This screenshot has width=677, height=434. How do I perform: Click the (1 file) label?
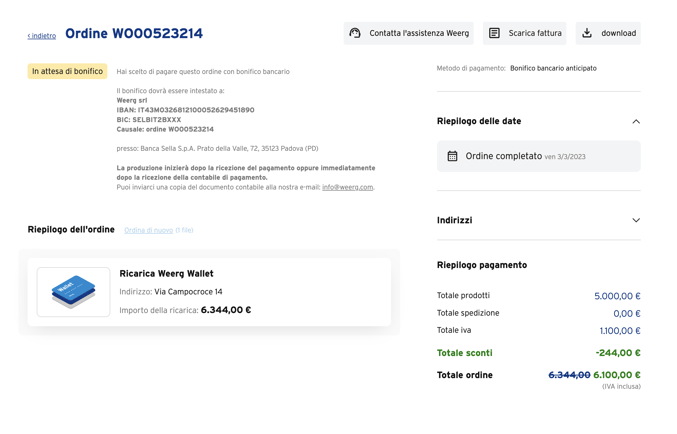pyautogui.click(x=184, y=230)
